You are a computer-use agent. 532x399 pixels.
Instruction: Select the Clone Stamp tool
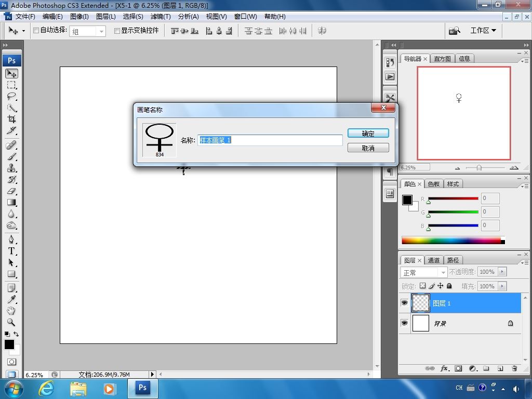coord(11,168)
